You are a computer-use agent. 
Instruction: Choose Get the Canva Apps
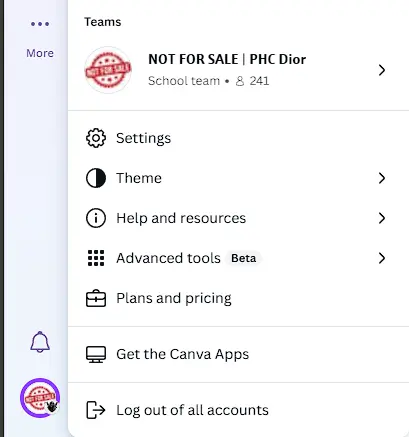point(239,354)
